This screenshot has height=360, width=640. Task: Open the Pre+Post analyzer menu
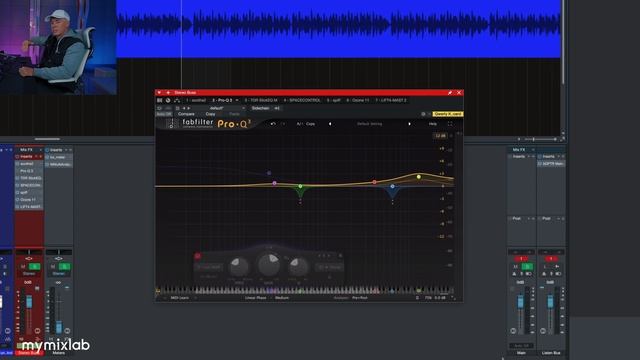360,298
